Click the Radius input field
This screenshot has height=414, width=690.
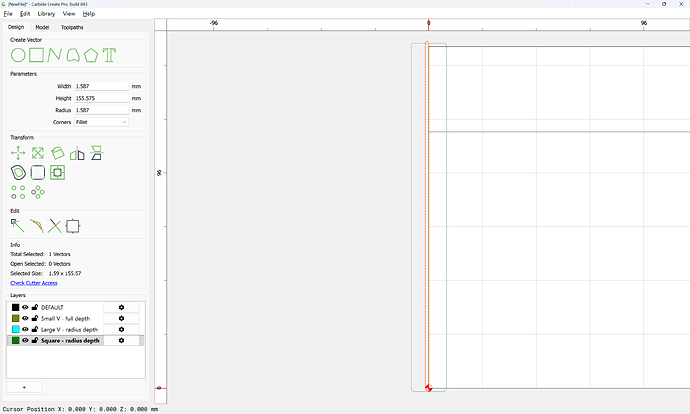tap(101, 110)
